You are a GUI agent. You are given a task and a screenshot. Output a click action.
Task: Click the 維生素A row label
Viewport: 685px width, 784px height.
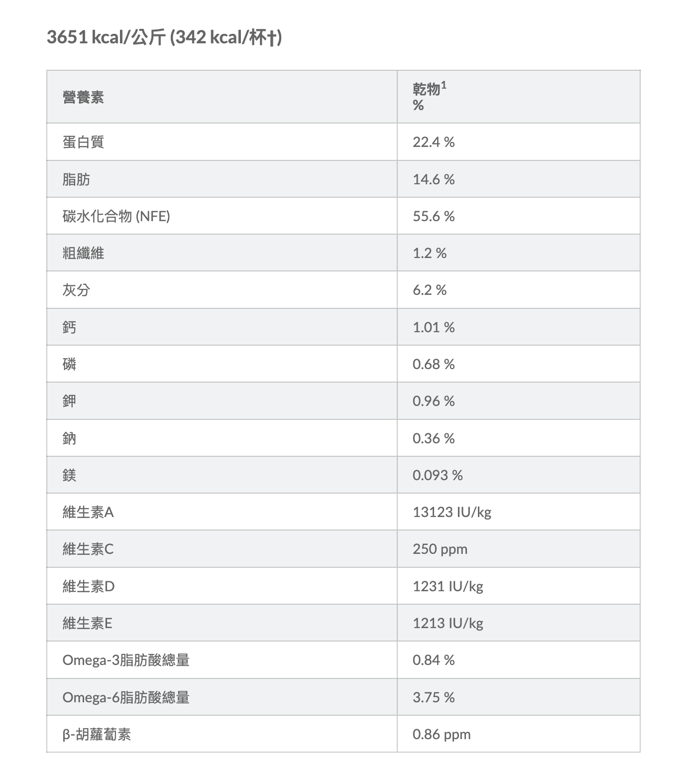coord(88,512)
